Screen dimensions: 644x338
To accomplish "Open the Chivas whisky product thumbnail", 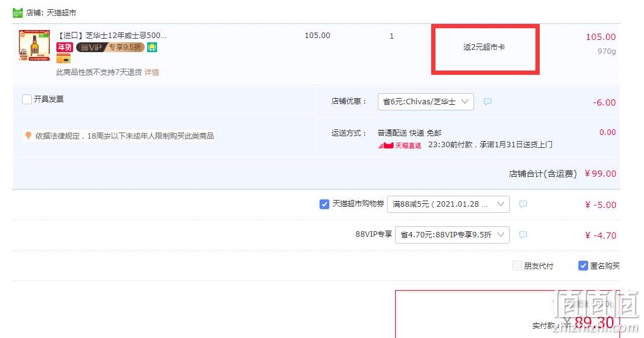I will 34,45.
